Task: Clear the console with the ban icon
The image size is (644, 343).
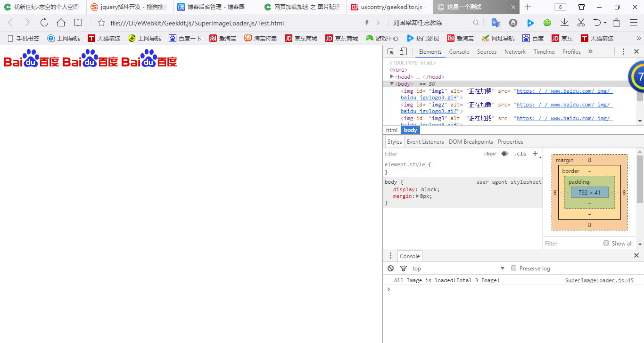Action: point(390,268)
